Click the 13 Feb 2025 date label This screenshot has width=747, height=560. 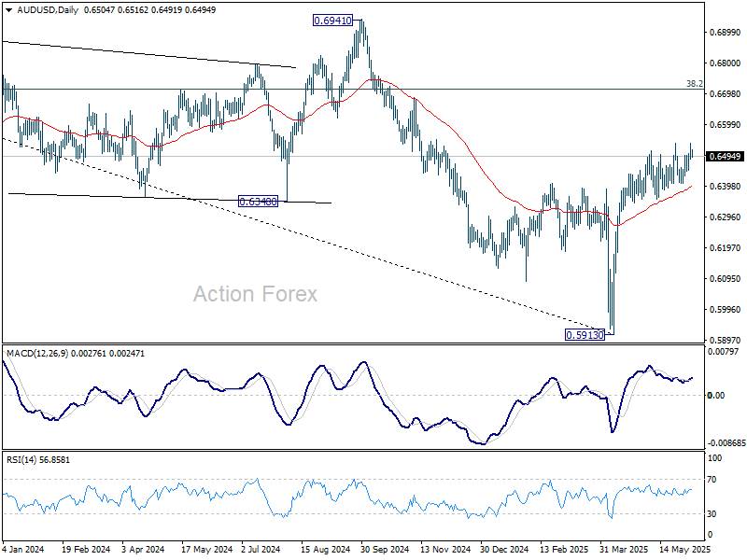564,549
